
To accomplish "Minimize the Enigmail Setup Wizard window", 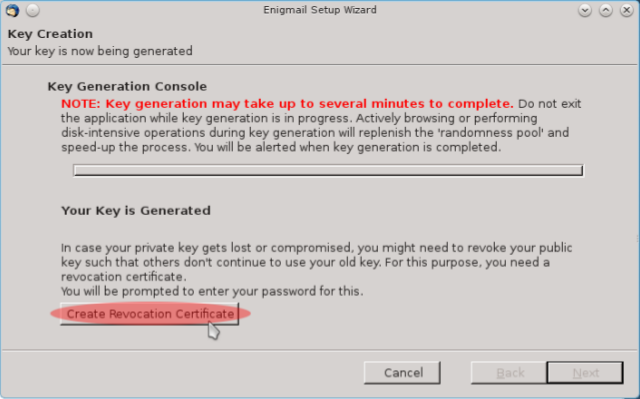I will coord(585,10).
